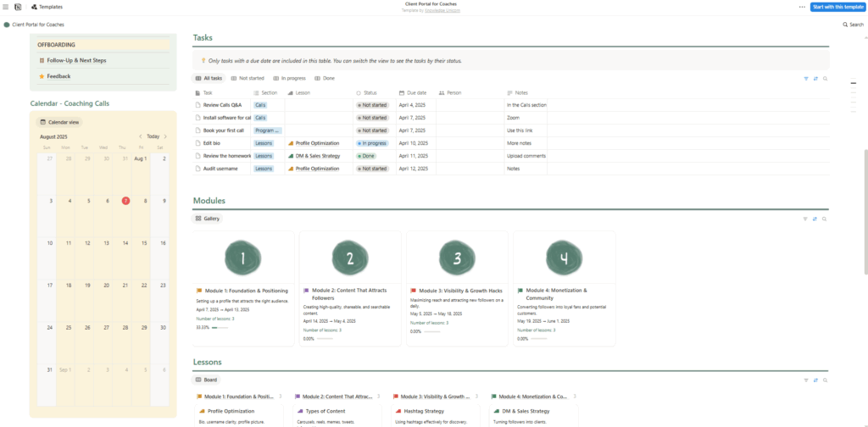868x427 pixels.
Task: Click the Client Portal green page icon
Action: coord(7,25)
